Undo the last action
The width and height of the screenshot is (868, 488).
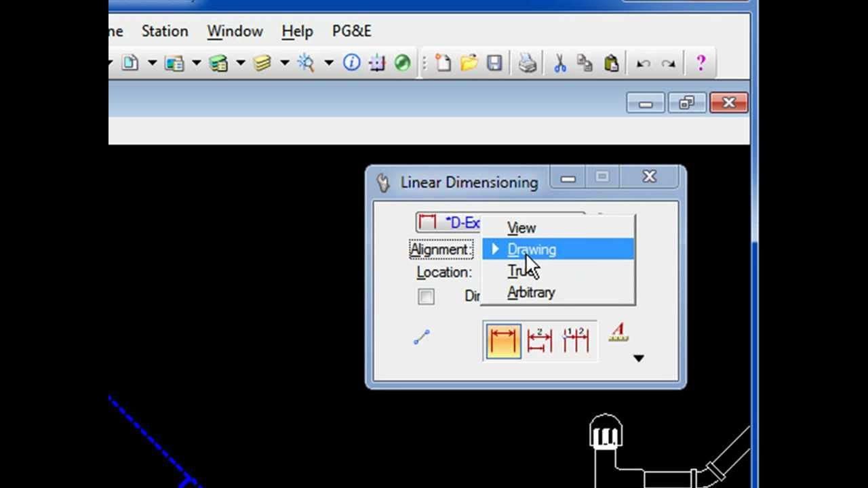tap(643, 64)
